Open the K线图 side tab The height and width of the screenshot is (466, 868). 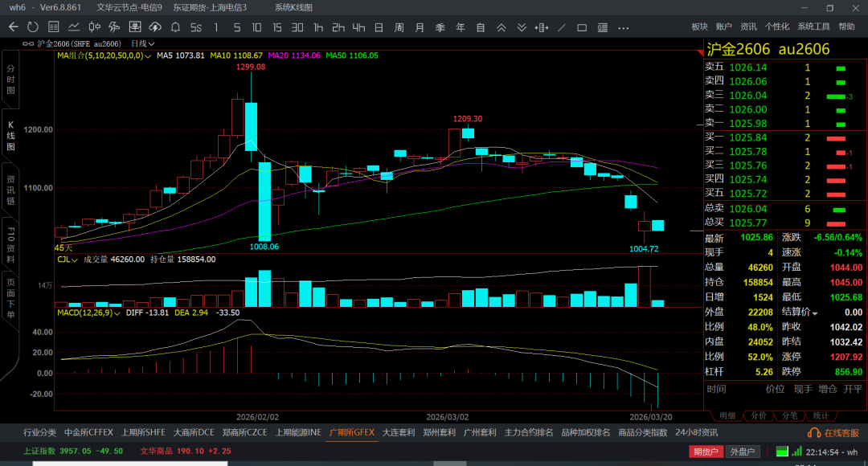coord(10,136)
